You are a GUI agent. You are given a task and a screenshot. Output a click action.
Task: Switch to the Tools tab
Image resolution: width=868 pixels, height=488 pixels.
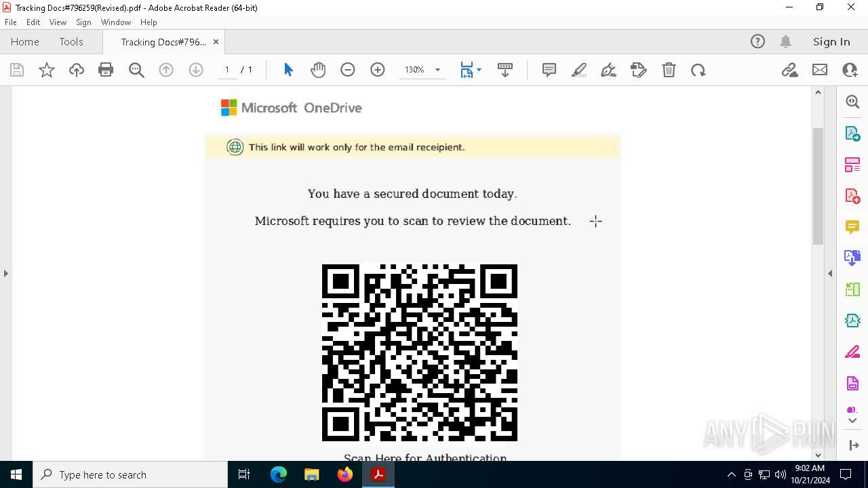click(71, 42)
